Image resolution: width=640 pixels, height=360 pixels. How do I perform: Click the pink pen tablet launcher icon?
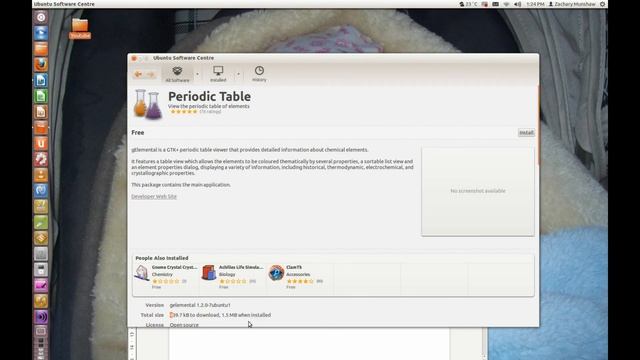tap(41, 285)
